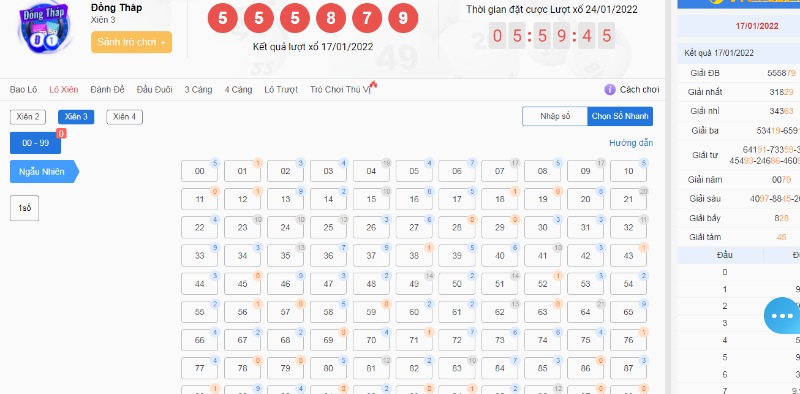
Task: Pick number 59 in the grid
Action: 371,312
